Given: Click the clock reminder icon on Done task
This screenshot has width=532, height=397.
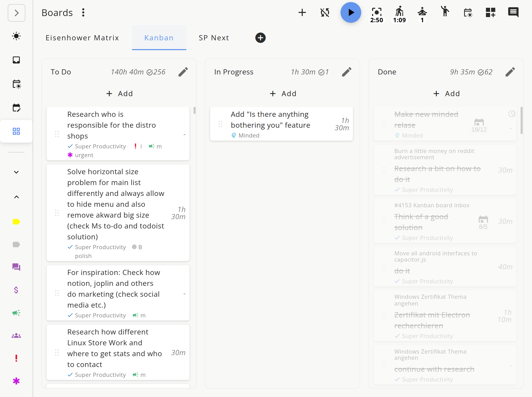Looking at the screenshot, I should pyautogui.click(x=512, y=114).
